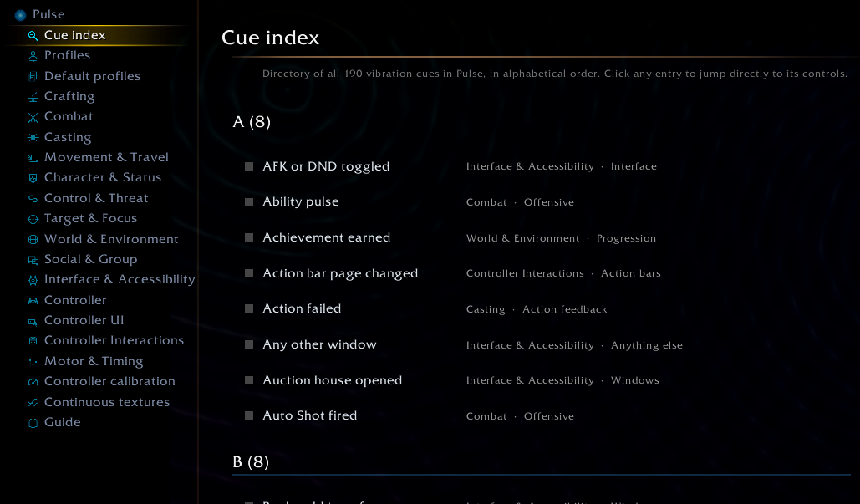The width and height of the screenshot is (860, 504).
Task: Jump to Achievement earned cue
Action: tap(326, 237)
